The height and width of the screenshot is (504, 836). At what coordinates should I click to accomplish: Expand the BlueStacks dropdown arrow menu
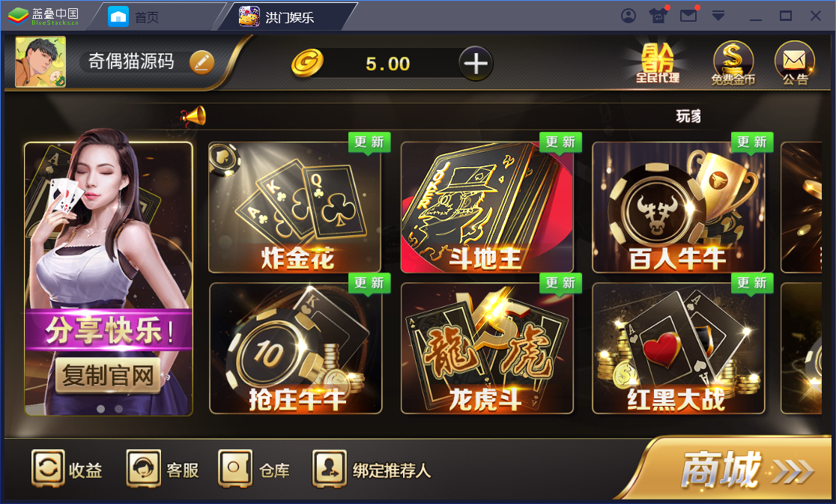pos(718,16)
